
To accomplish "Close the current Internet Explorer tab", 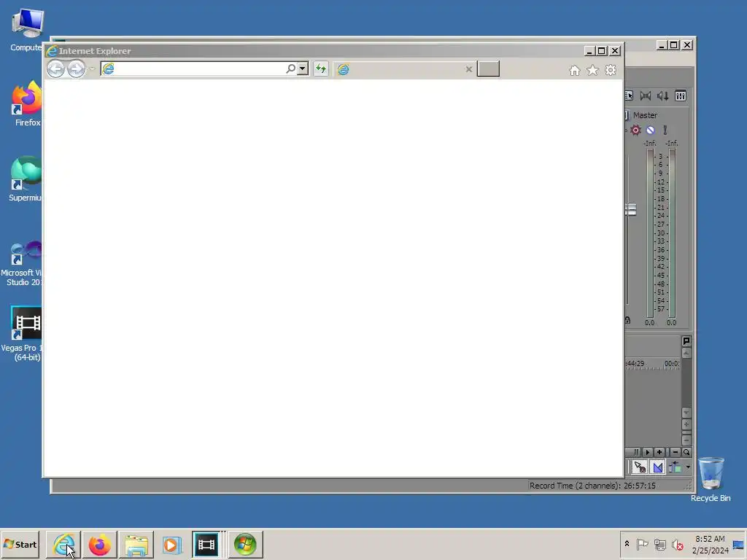I will coord(469,69).
